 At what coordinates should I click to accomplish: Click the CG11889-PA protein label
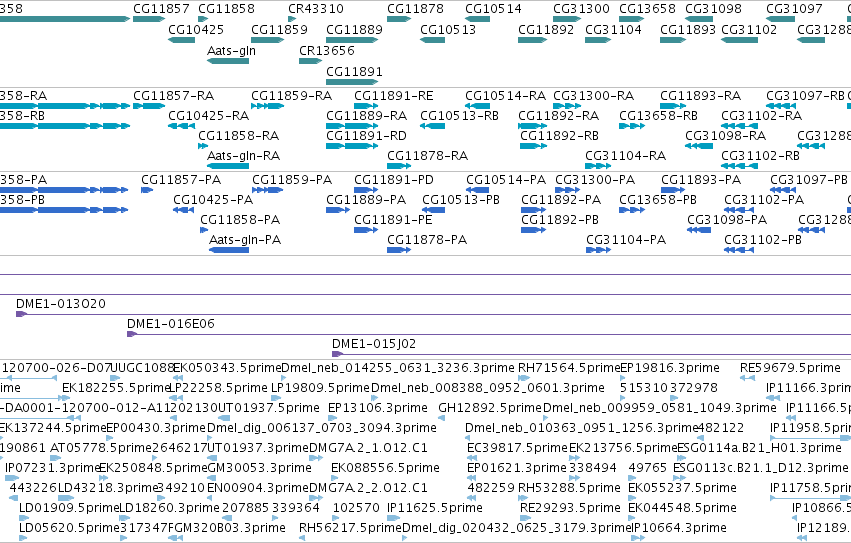[366, 200]
